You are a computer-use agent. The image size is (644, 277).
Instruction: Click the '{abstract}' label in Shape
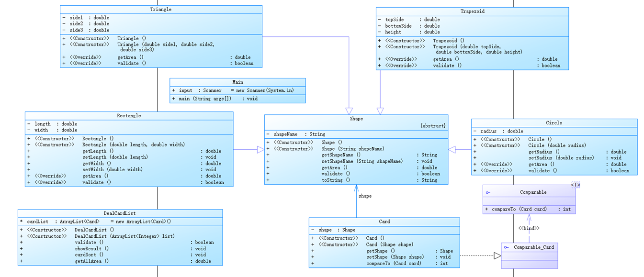[x=433, y=126]
